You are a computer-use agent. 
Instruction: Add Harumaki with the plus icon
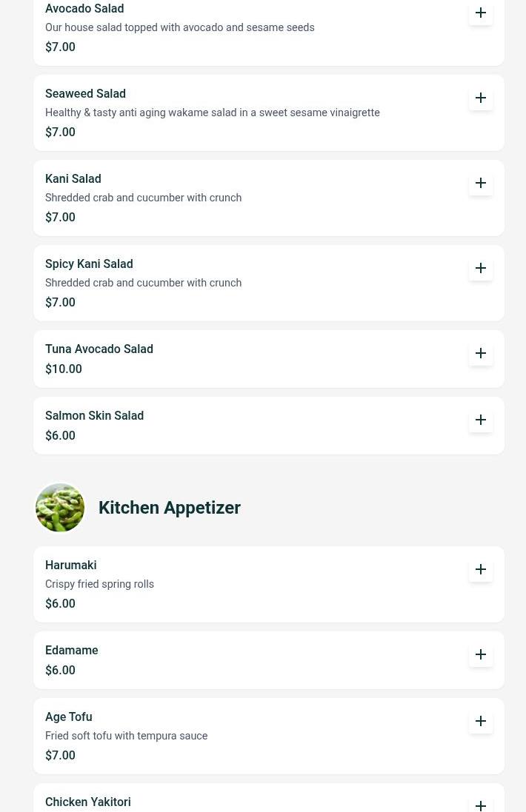(x=480, y=569)
